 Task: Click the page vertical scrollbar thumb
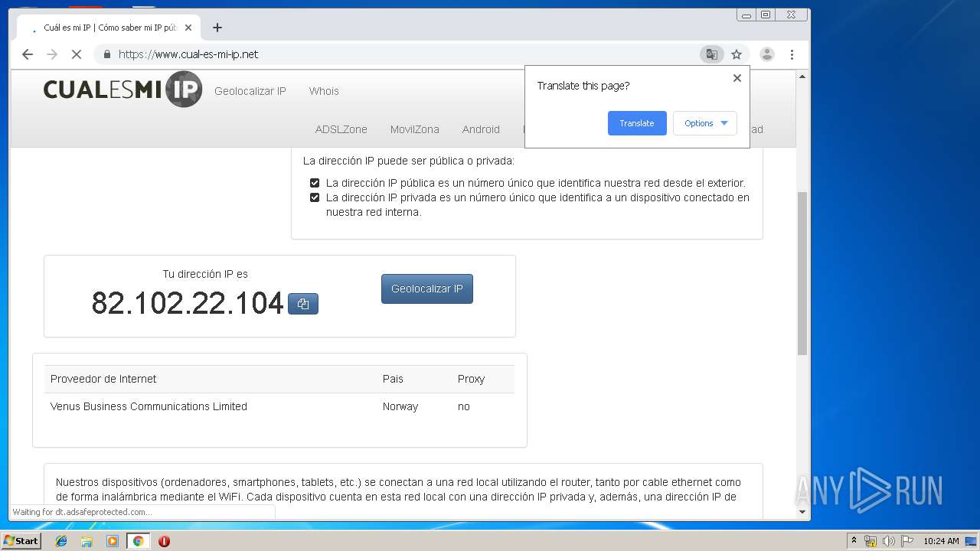[802, 272]
